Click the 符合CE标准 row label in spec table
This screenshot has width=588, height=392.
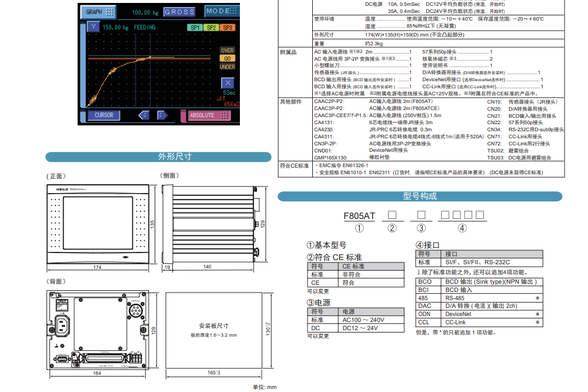295,165
